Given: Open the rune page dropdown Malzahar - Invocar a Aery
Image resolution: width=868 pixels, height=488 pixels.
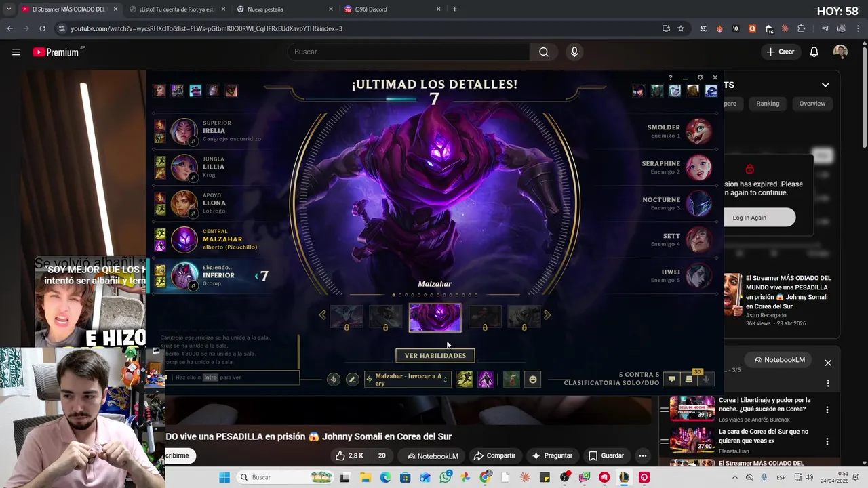Looking at the screenshot, I should point(408,380).
